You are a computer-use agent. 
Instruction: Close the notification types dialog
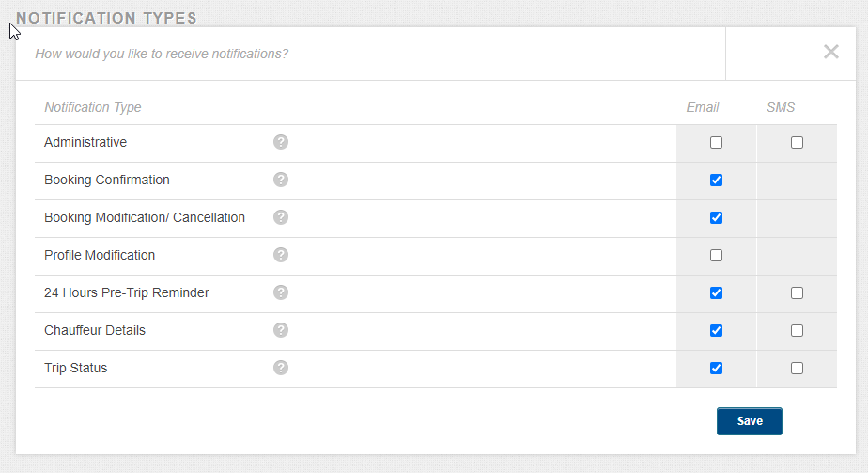click(x=830, y=53)
